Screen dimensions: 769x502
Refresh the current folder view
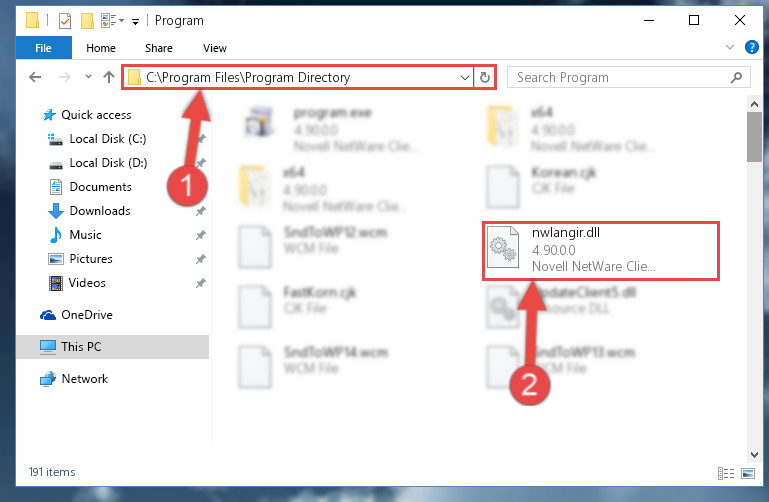click(485, 77)
